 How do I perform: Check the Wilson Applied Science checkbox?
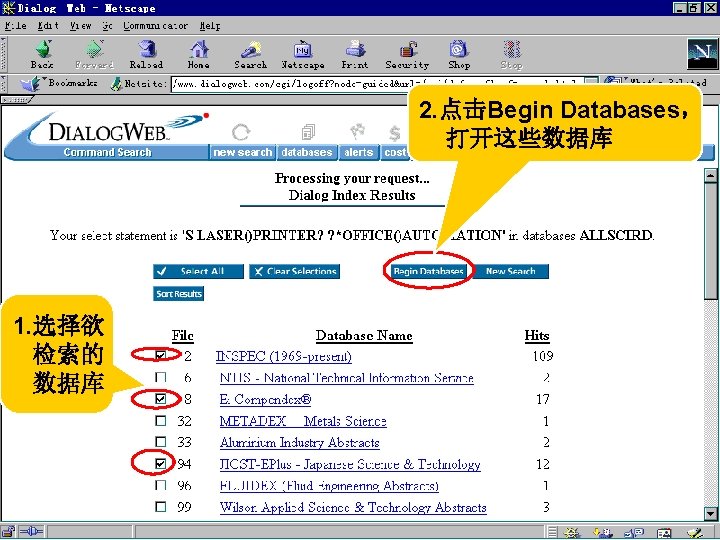pos(161,507)
